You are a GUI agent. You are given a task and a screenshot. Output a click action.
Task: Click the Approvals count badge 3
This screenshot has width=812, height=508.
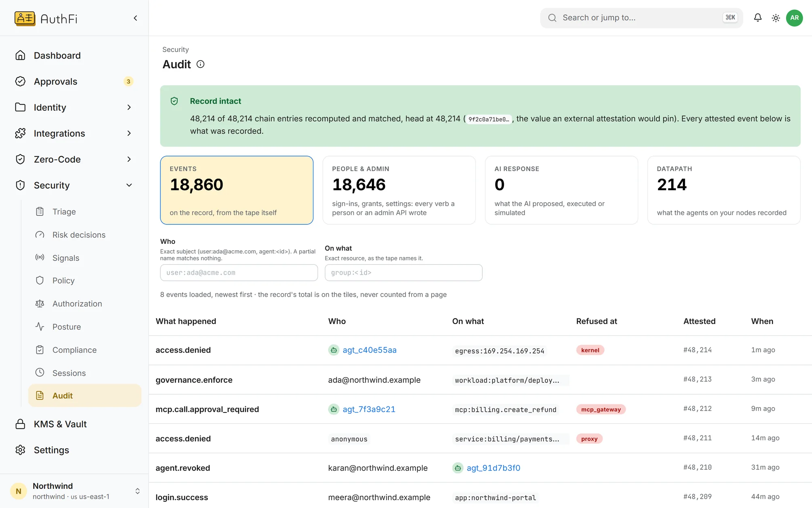[128, 81]
